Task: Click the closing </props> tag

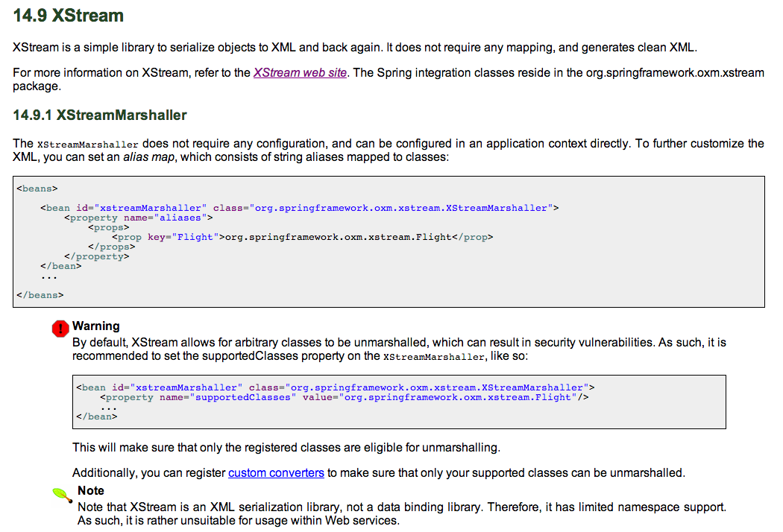Action: click(x=111, y=247)
